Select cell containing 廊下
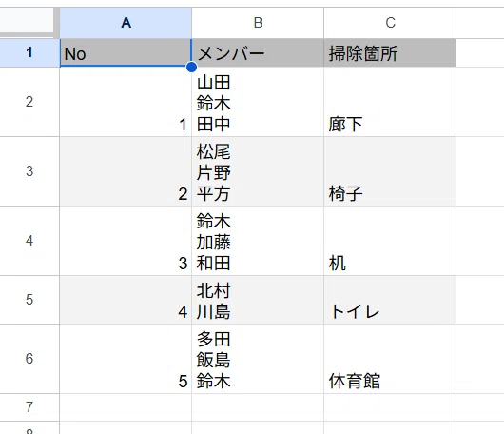The height and width of the screenshot is (434, 504). [x=390, y=102]
